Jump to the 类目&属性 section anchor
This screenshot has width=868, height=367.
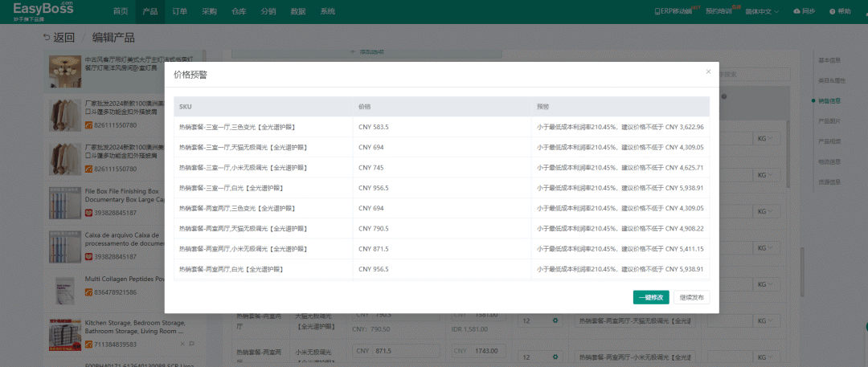[x=832, y=80]
